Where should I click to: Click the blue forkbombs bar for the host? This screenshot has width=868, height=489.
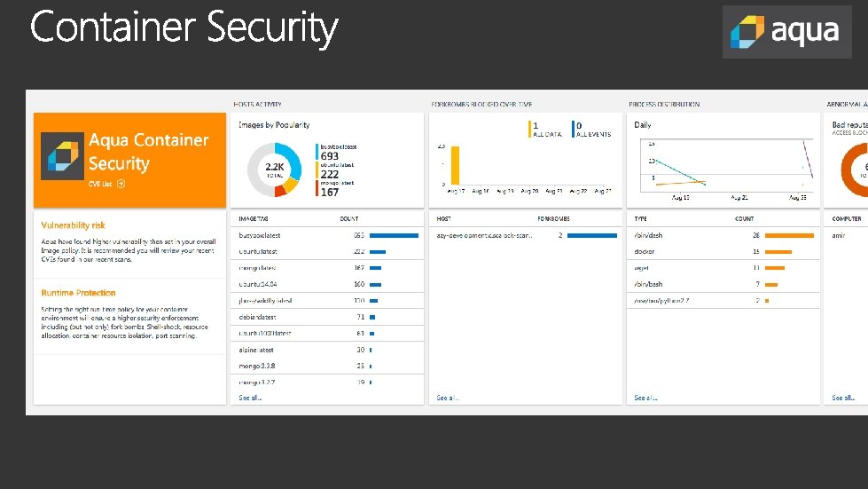pos(591,235)
